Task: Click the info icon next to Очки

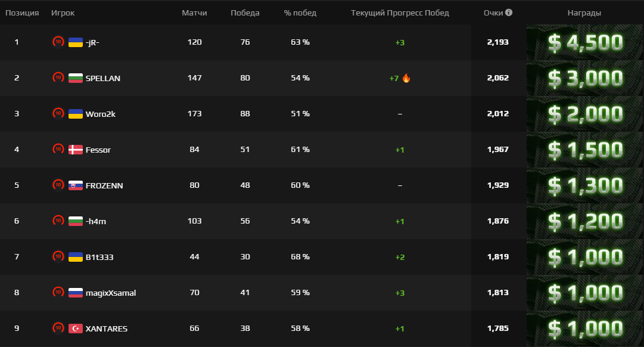Action: pyautogui.click(x=509, y=13)
